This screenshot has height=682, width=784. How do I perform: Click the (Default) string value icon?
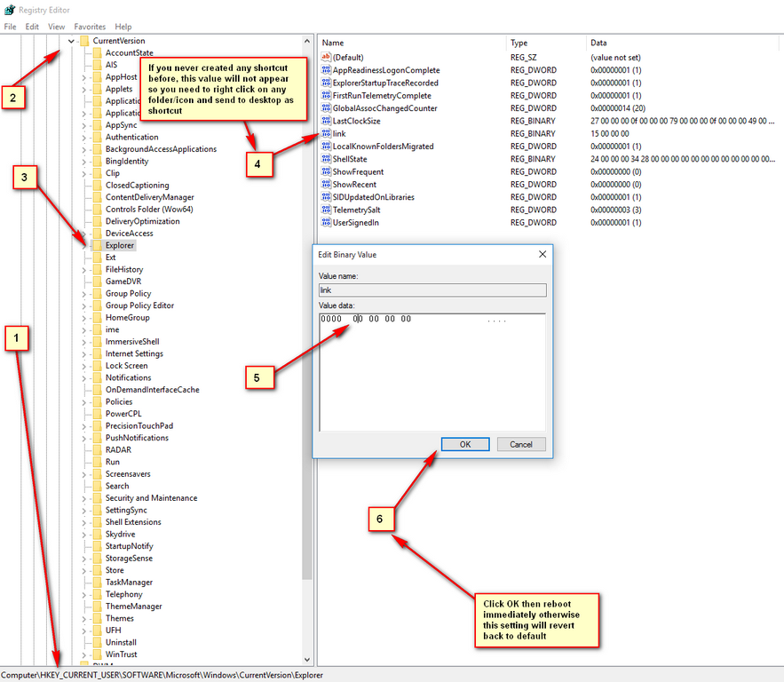327,57
